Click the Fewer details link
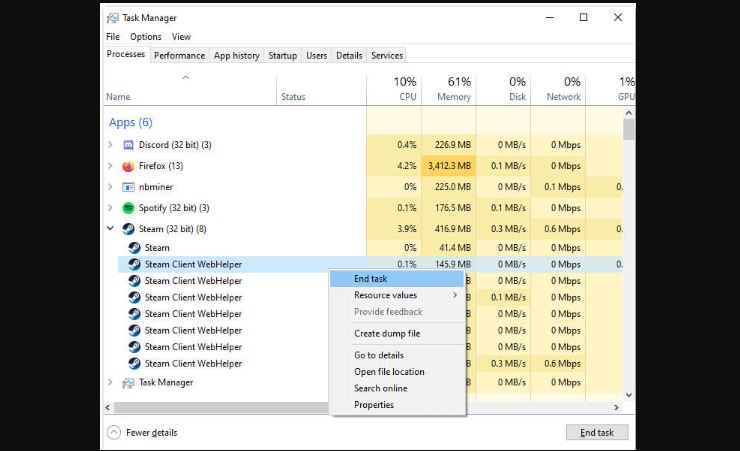This screenshot has height=451, width=740. (x=151, y=433)
